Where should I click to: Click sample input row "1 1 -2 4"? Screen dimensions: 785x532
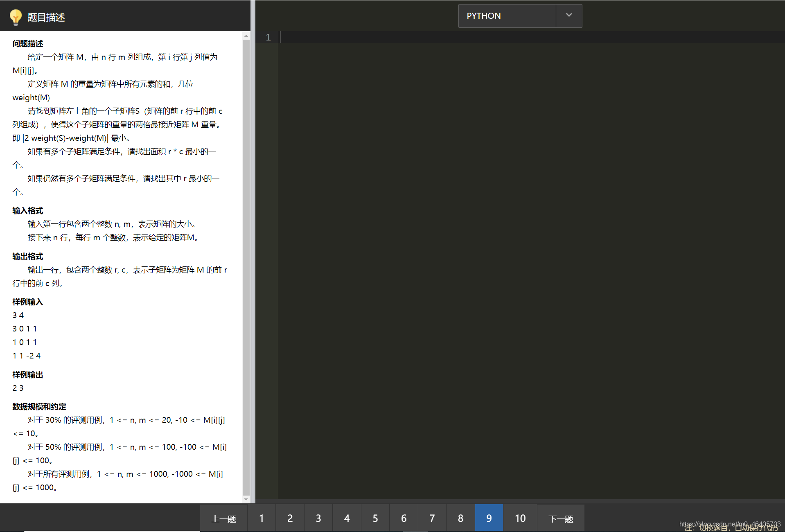pos(27,356)
